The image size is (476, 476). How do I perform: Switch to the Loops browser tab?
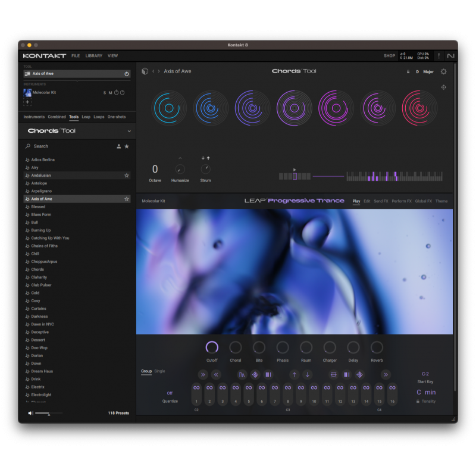(x=99, y=117)
